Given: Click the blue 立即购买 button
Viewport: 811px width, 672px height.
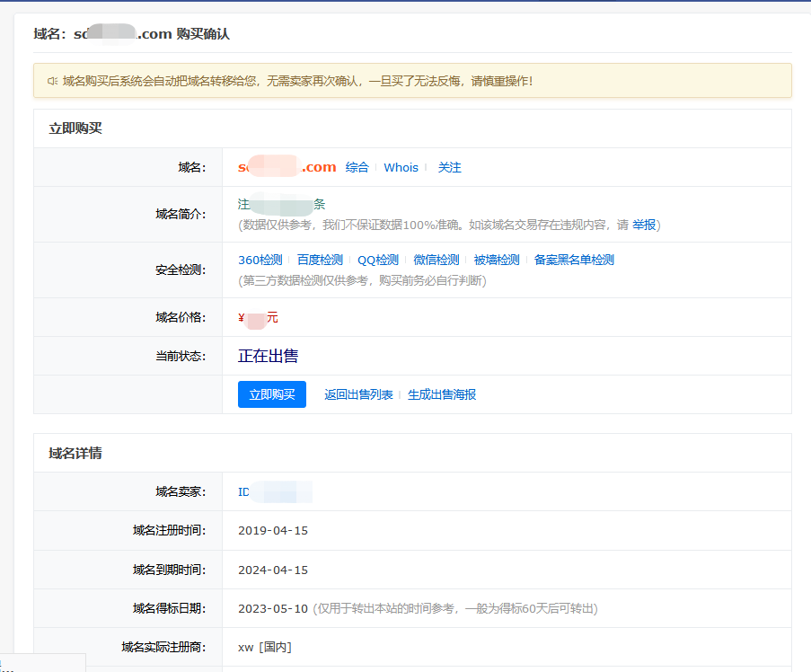Looking at the screenshot, I should point(271,394).
